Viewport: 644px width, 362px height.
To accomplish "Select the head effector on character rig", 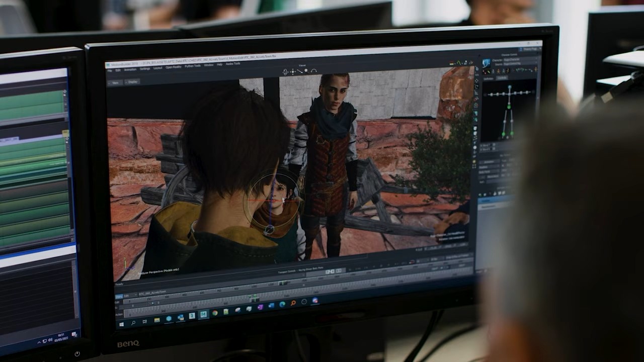I will tap(509, 87).
